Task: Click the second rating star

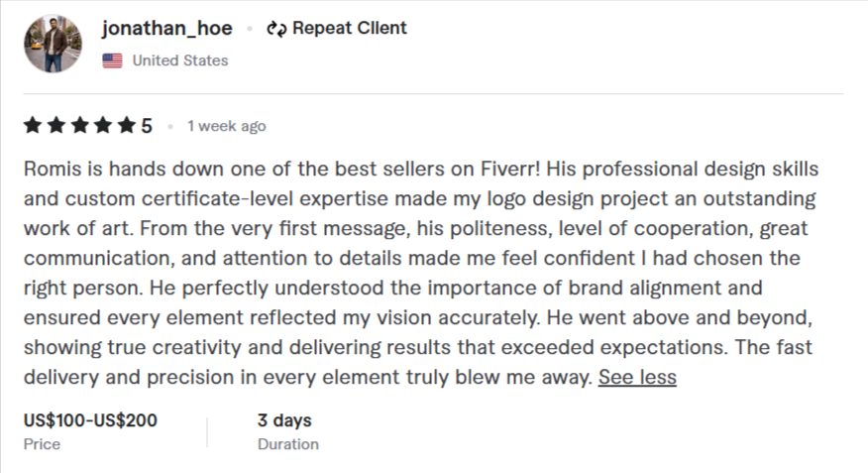Action: coord(55,126)
